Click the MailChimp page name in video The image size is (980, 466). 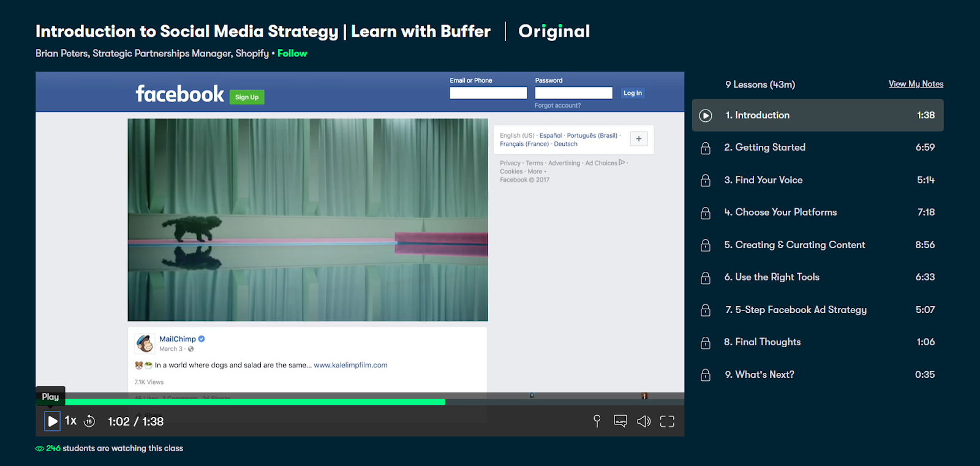coord(178,339)
